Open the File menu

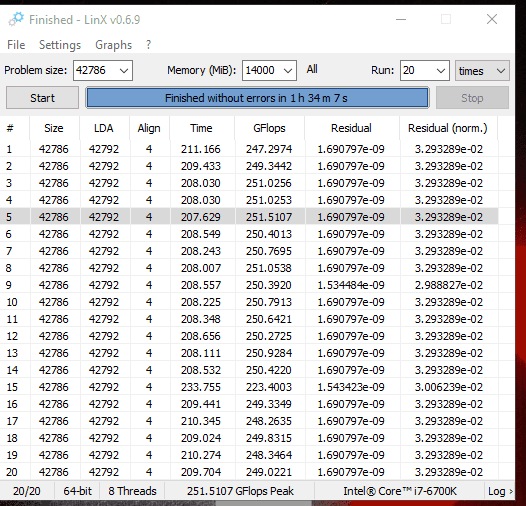(16, 45)
